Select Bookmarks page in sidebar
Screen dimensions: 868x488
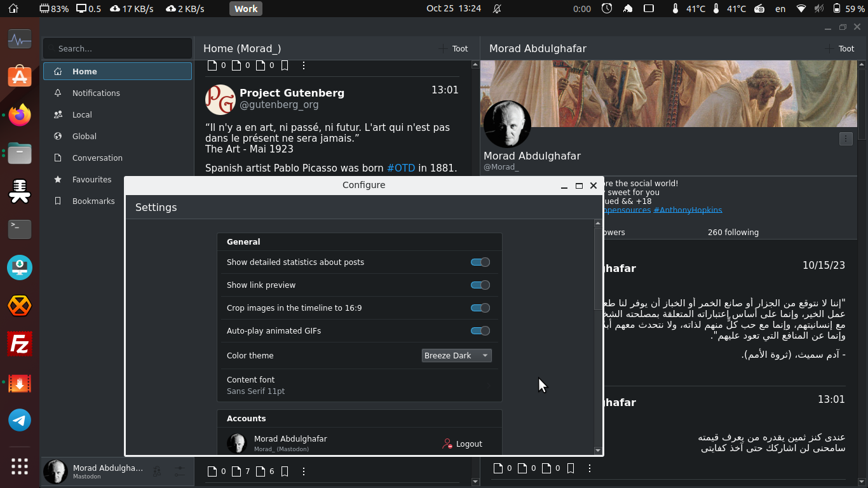[x=118, y=201]
